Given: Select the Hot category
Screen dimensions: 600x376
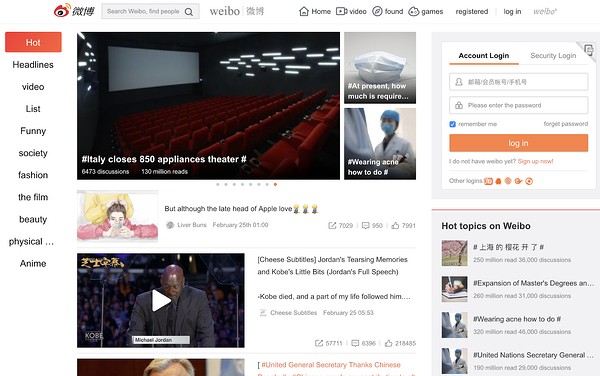Looking at the screenshot, I should click(x=33, y=42).
